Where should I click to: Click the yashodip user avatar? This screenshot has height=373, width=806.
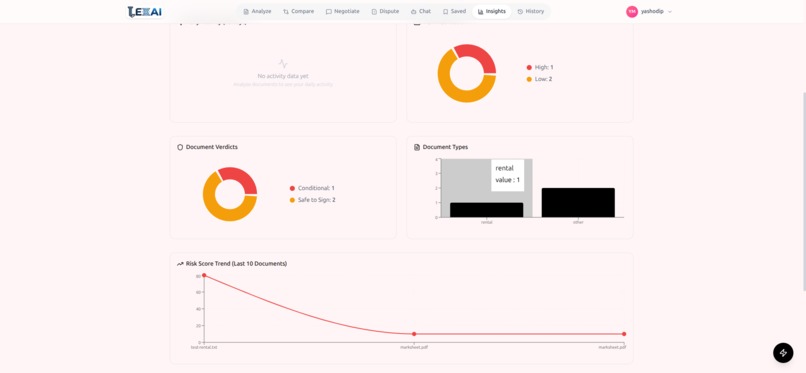click(632, 11)
